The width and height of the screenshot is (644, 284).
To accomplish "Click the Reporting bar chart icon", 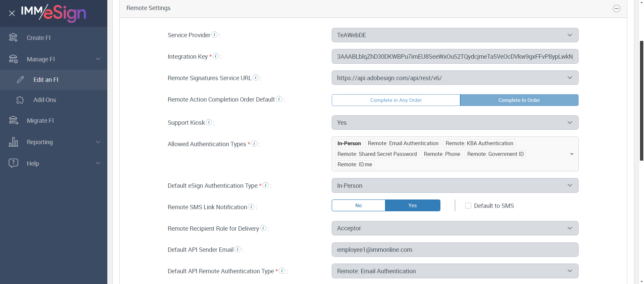I will pyautogui.click(x=13, y=142).
